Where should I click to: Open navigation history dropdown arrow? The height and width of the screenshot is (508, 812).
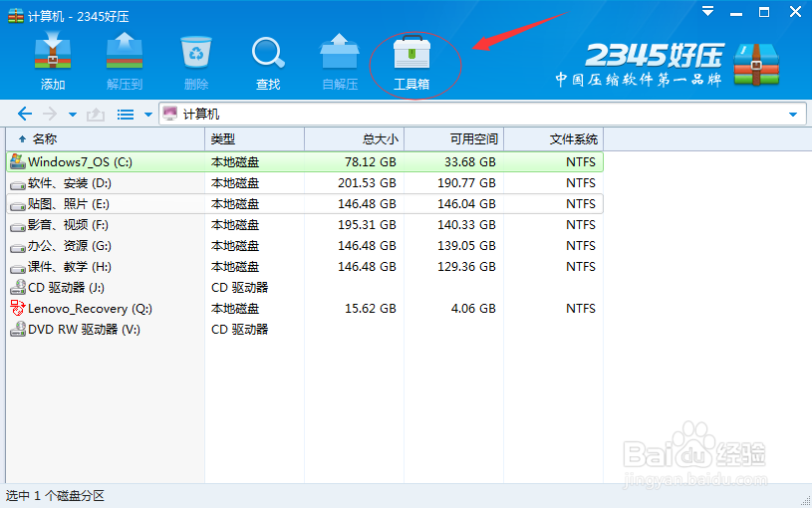click(x=73, y=115)
